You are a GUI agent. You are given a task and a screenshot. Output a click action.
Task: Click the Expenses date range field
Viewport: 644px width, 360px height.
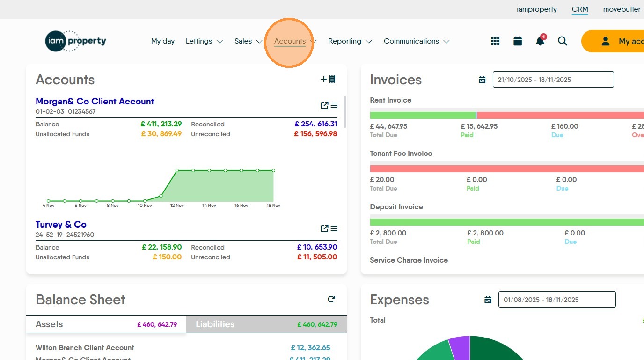pyautogui.click(x=556, y=300)
